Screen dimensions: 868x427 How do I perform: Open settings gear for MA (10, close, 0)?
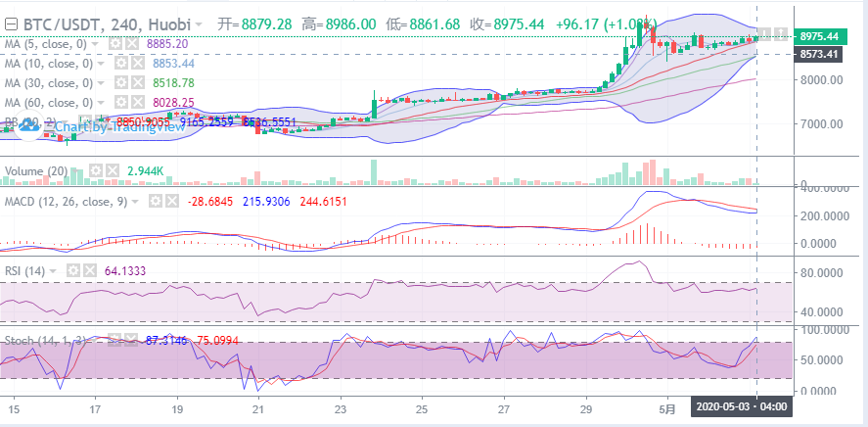point(121,63)
